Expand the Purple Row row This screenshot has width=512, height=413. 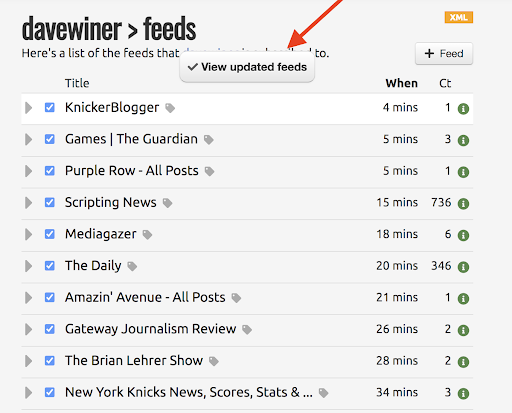29,171
